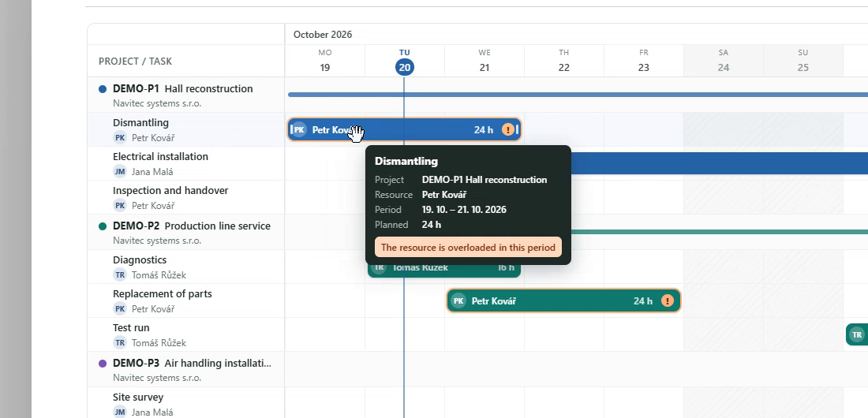Screen dimensions: 868x418
Task: Click JM avatar under Electrical installation
Action: click(x=120, y=171)
